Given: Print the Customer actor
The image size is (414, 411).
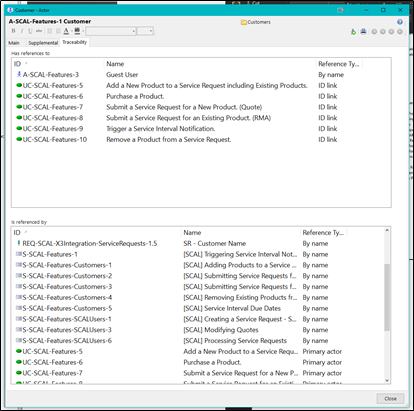Looking at the screenshot, I should (x=363, y=32).
